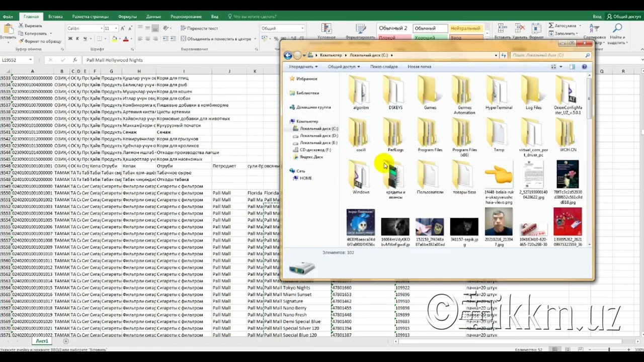Open the Файл menu tab

[8, 17]
